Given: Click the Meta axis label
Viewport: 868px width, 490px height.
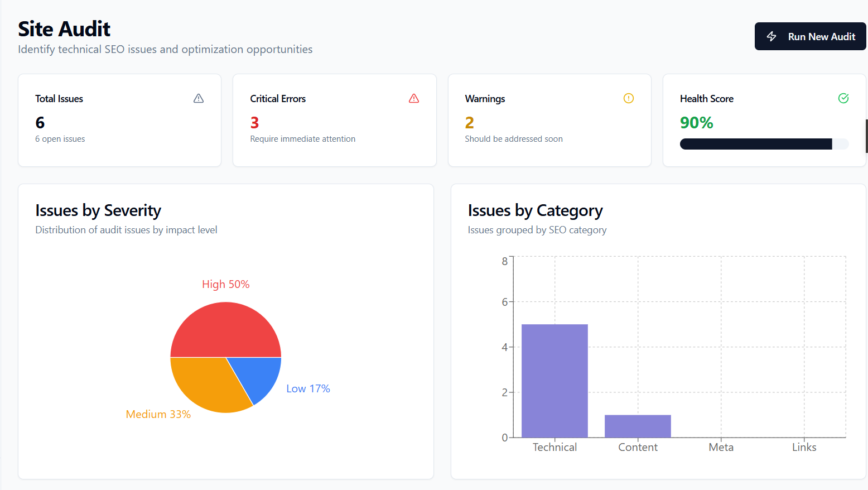Looking at the screenshot, I should click(x=721, y=447).
